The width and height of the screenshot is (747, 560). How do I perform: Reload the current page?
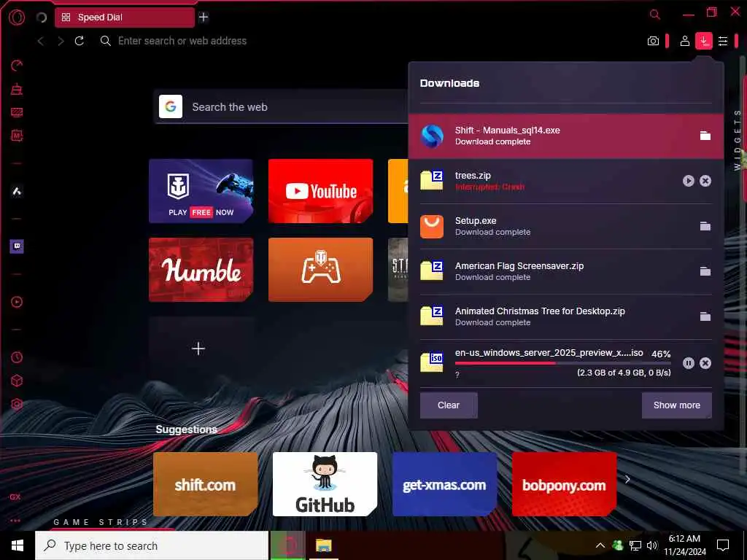(x=80, y=41)
